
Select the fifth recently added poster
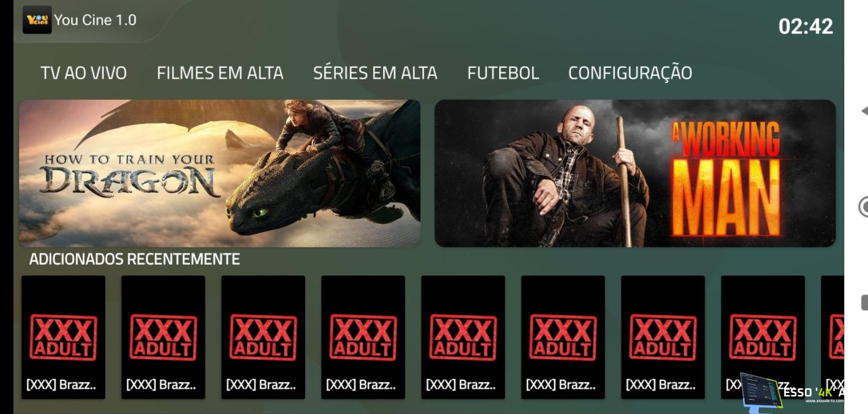tap(462, 337)
